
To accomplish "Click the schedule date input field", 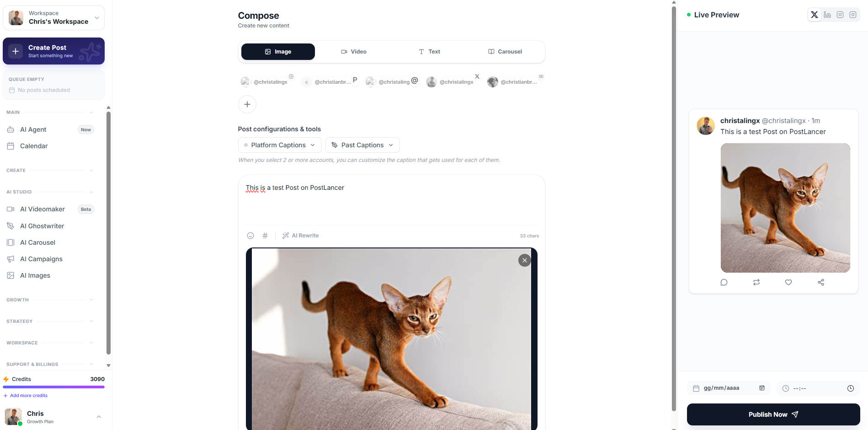I will (x=729, y=388).
